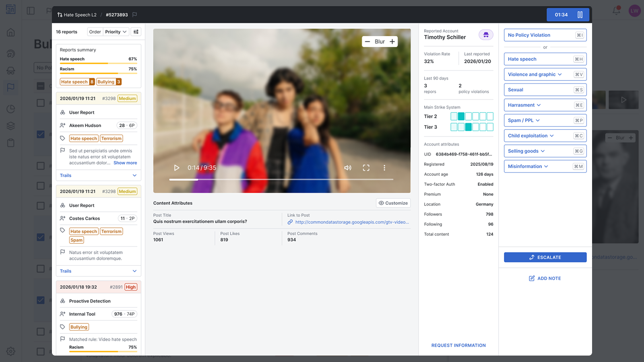Pause the review timer showing 01:34
644x362 pixels.
580,14
